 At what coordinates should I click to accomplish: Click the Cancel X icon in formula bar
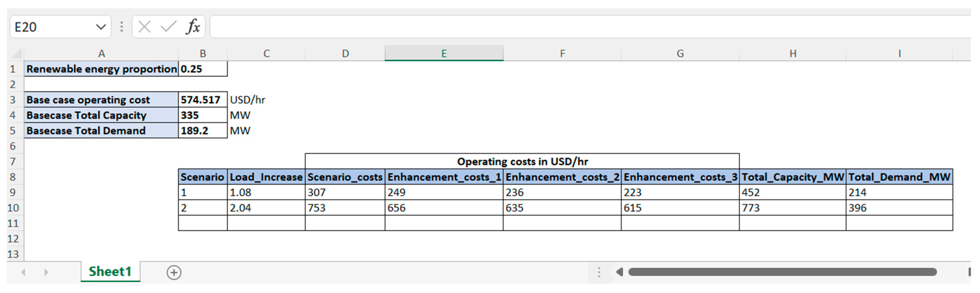[x=144, y=27]
